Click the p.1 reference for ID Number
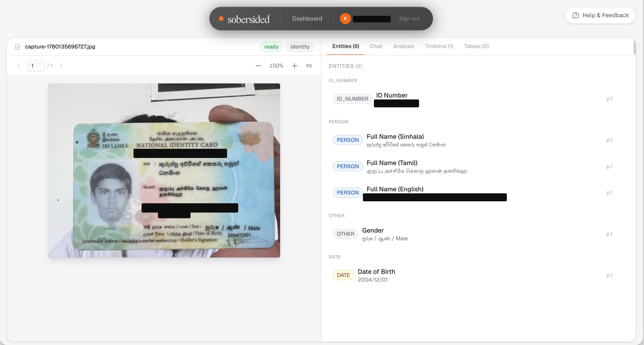This screenshot has height=345, width=644. (x=609, y=99)
